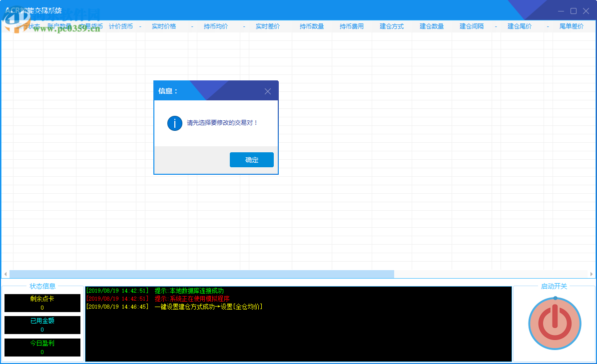597x364 pixels.
Task: Select the 状态 column header
Action: click(30, 26)
